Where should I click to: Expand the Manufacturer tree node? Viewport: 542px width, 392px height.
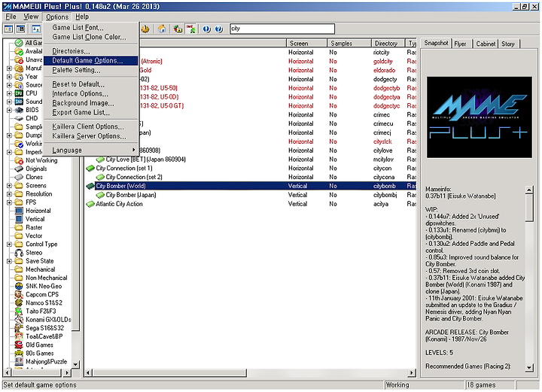click(x=9, y=68)
